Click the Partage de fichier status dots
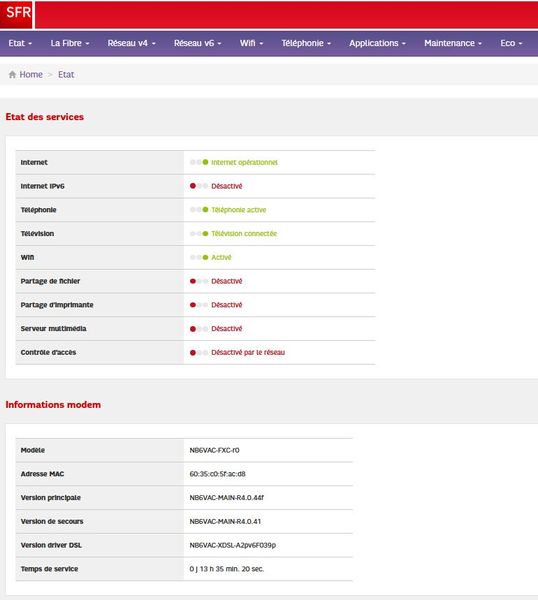Image resolution: width=538 pixels, height=600 pixels. pos(199,281)
